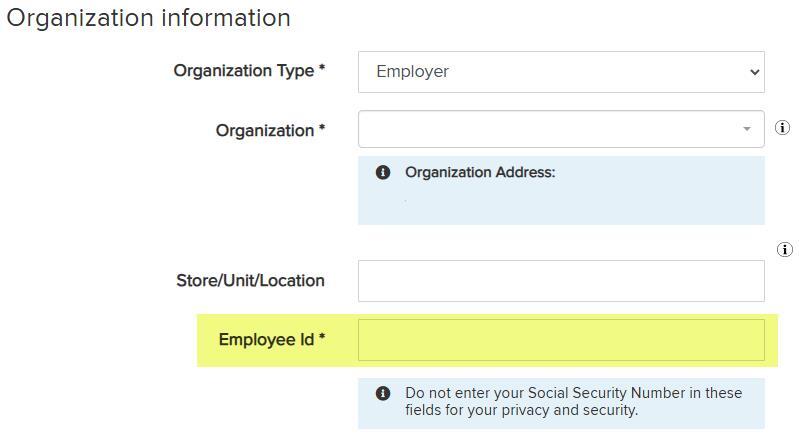Click the required asterisk next to Employee Id
799x443 pixels.
point(322,339)
